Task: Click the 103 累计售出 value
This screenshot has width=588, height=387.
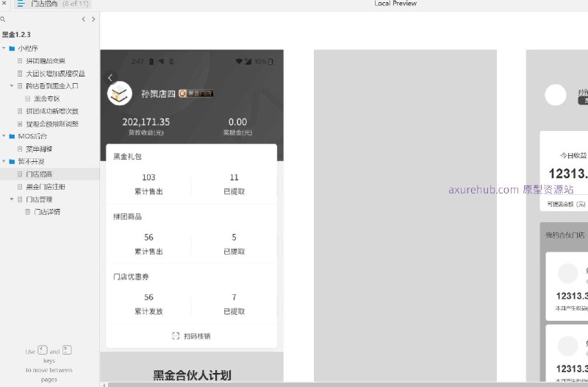Action: tap(148, 177)
